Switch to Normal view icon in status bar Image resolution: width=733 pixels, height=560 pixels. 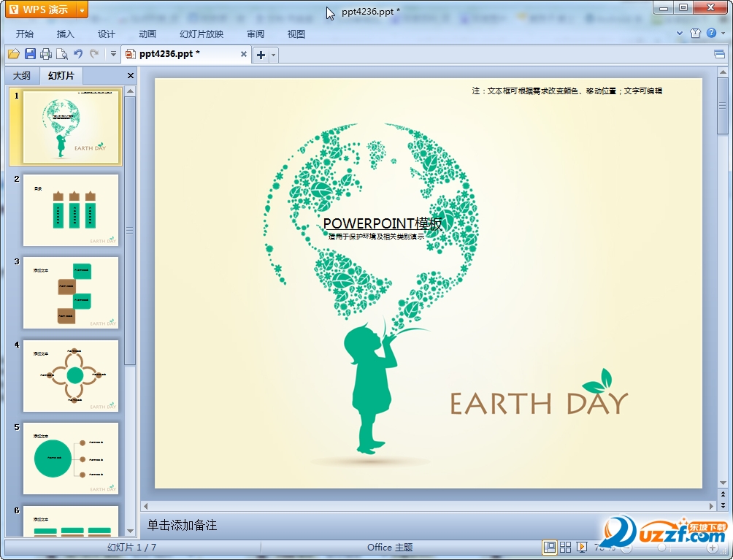click(549, 547)
